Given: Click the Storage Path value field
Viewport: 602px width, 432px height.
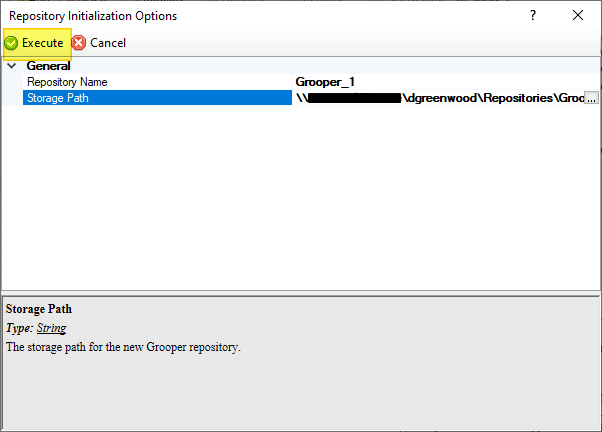Looking at the screenshot, I should click(438, 98).
